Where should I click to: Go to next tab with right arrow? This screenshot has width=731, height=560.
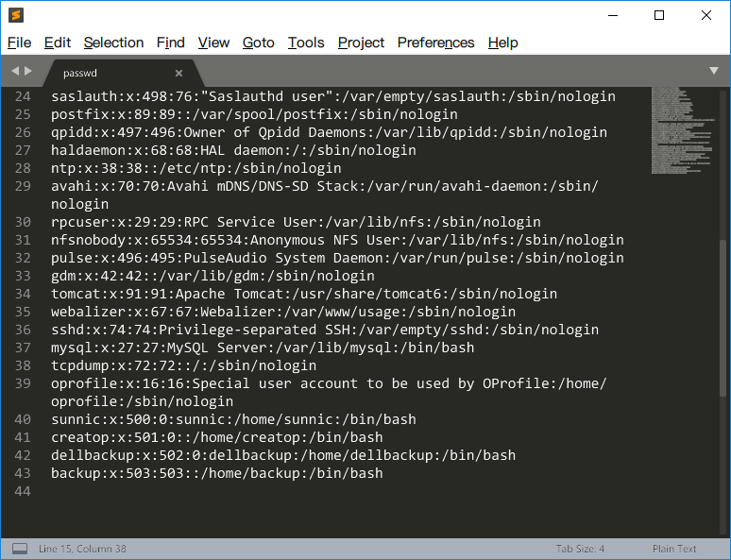click(28, 71)
